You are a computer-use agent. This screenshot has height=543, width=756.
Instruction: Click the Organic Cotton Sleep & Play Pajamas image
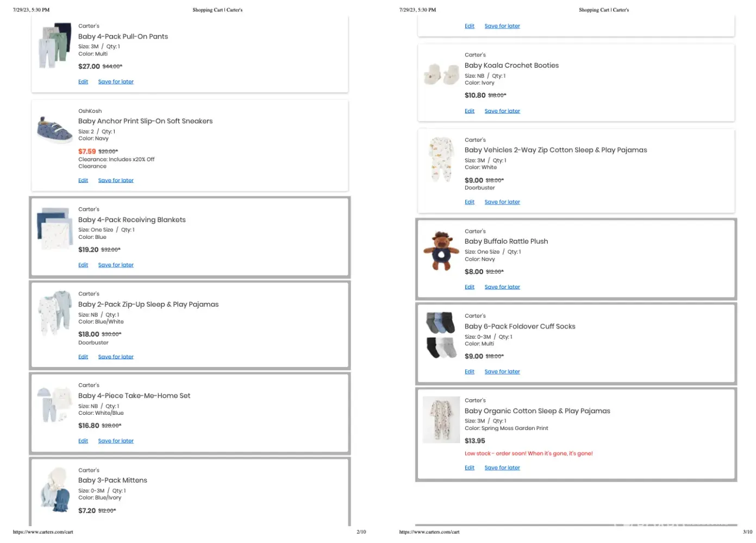(441, 420)
